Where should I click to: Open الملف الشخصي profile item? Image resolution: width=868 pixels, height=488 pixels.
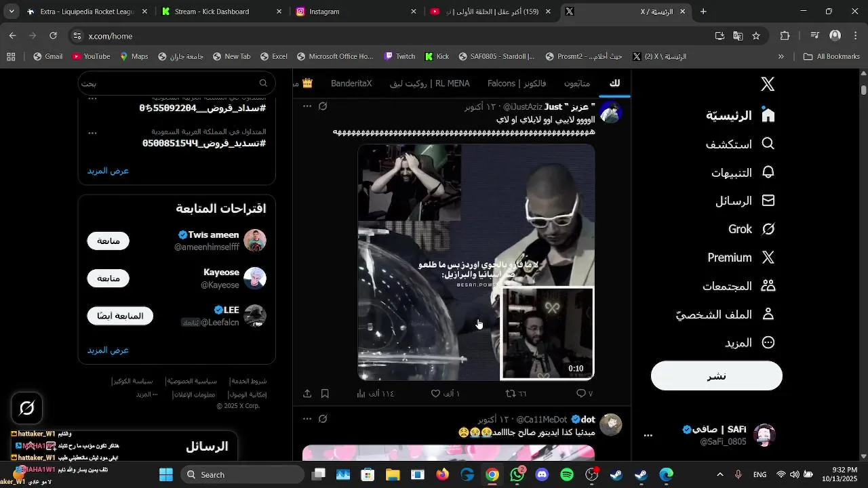(726, 314)
